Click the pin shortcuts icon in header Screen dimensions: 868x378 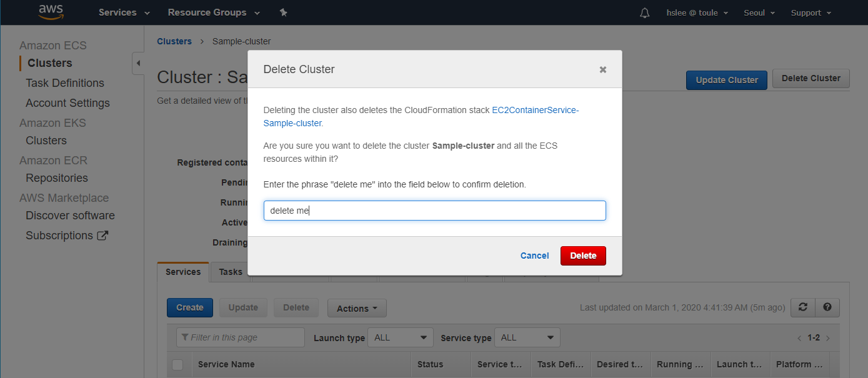coord(283,12)
